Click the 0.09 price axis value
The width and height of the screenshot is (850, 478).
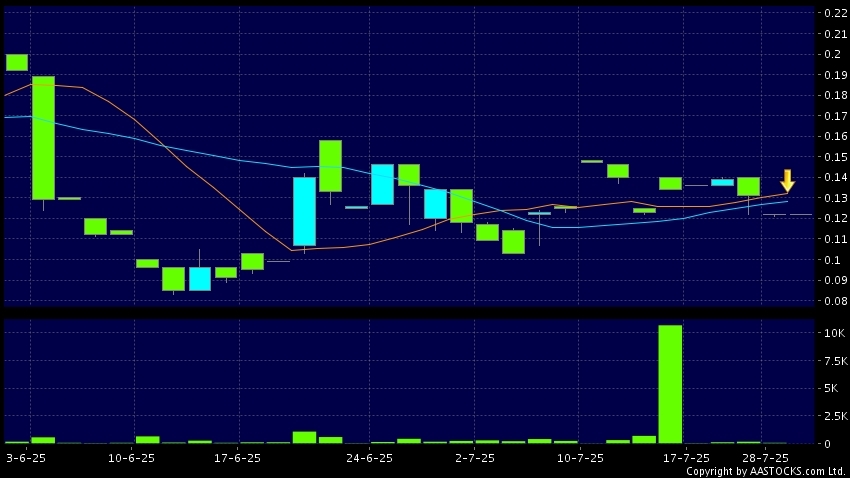pyautogui.click(x=835, y=280)
